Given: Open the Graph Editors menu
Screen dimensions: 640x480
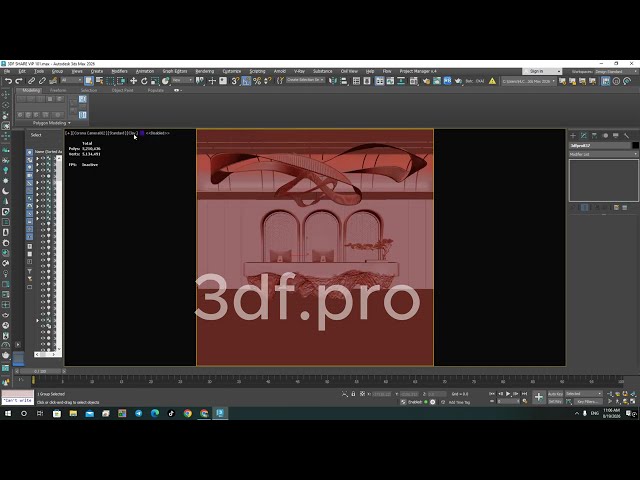Looking at the screenshot, I should tap(175, 71).
